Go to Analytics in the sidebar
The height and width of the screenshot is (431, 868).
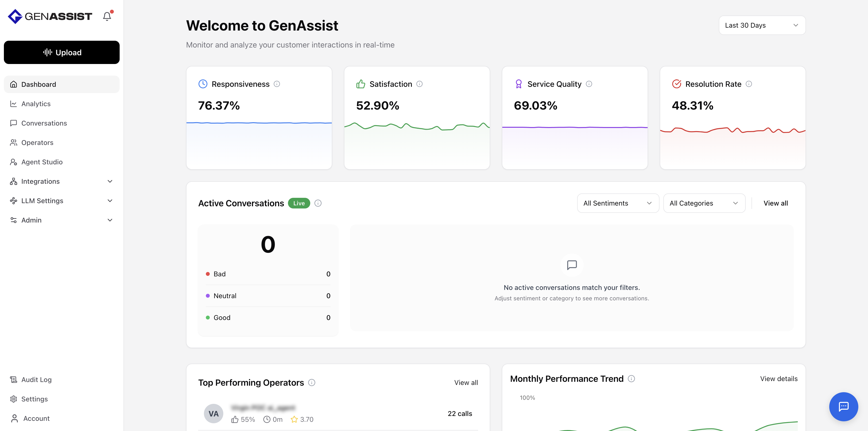[36, 104]
